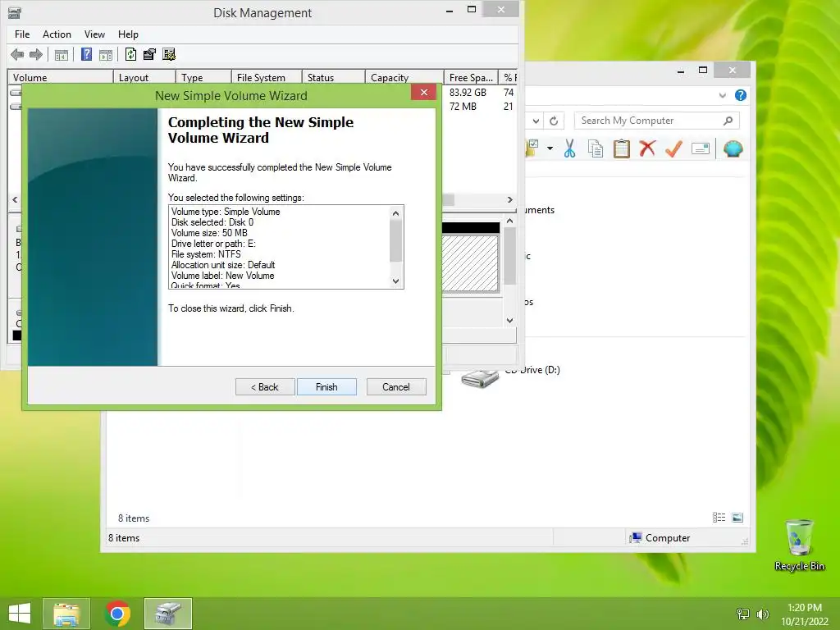Image resolution: width=840 pixels, height=630 pixels.
Task: Click Show/Hide Console Tree toolbar icon
Action: pos(62,55)
